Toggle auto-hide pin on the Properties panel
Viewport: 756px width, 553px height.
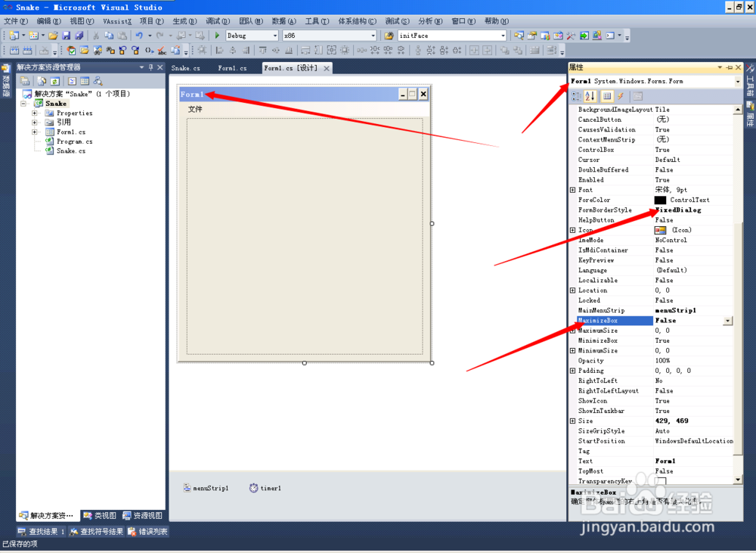coord(729,67)
